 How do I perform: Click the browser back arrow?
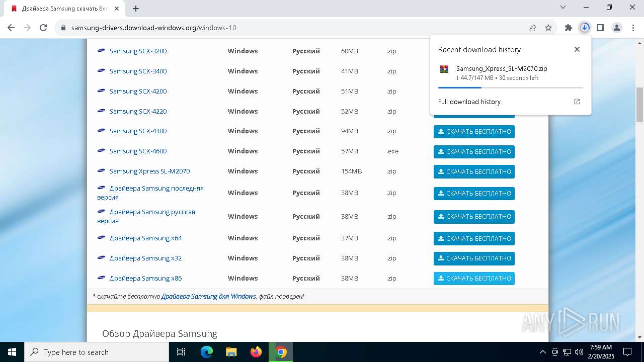(11, 28)
